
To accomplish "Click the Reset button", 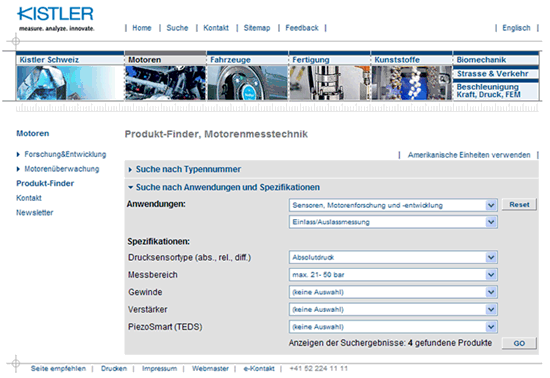I will pyautogui.click(x=519, y=204).
